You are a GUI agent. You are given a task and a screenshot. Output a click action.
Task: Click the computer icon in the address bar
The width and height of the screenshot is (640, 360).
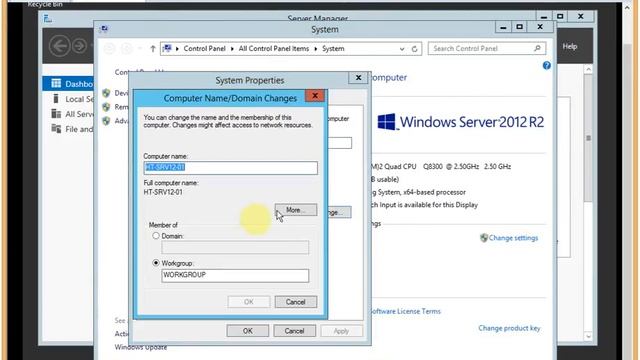pos(167,49)
